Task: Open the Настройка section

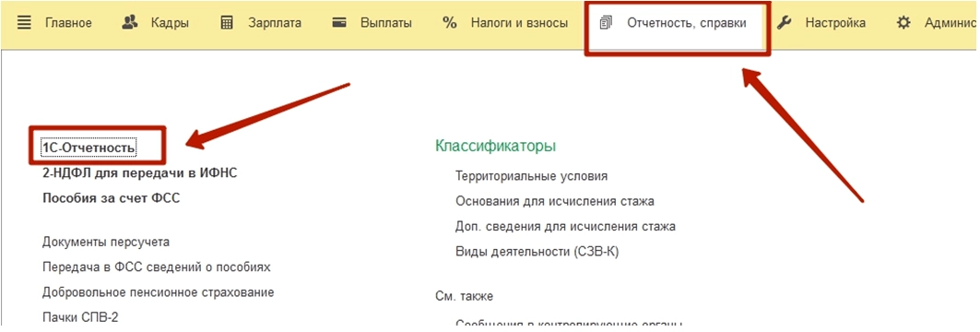Action: pos(835,23)
